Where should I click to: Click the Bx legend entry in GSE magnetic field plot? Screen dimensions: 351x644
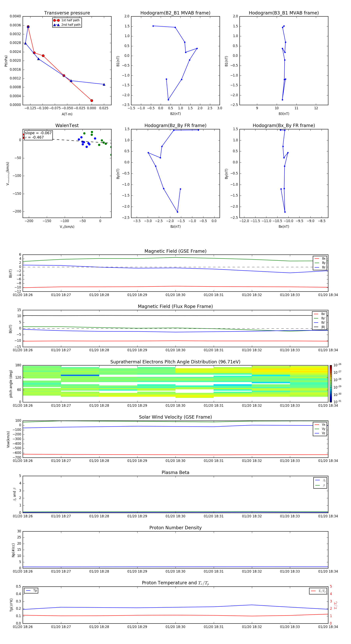[x=320, y=259]
